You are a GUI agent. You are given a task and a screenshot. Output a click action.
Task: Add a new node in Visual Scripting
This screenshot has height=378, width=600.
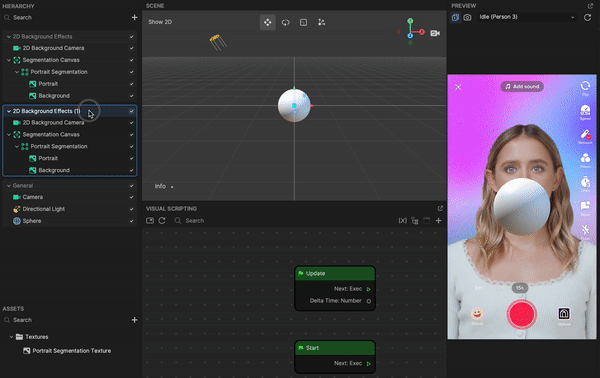pos(439,221)
